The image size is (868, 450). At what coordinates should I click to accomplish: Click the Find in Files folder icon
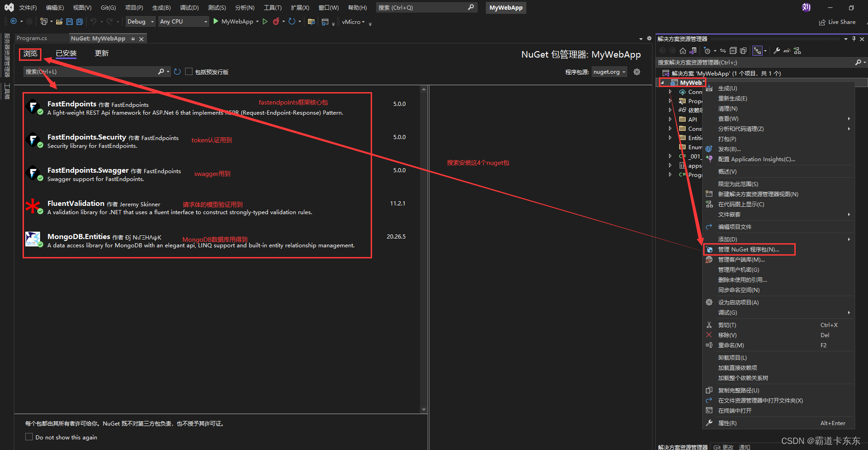coord(311,22)
